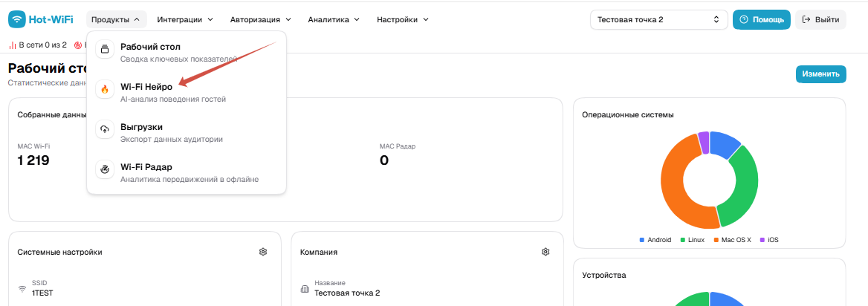
Task: Click the company building icon near Название
Action: coord(305,288)
